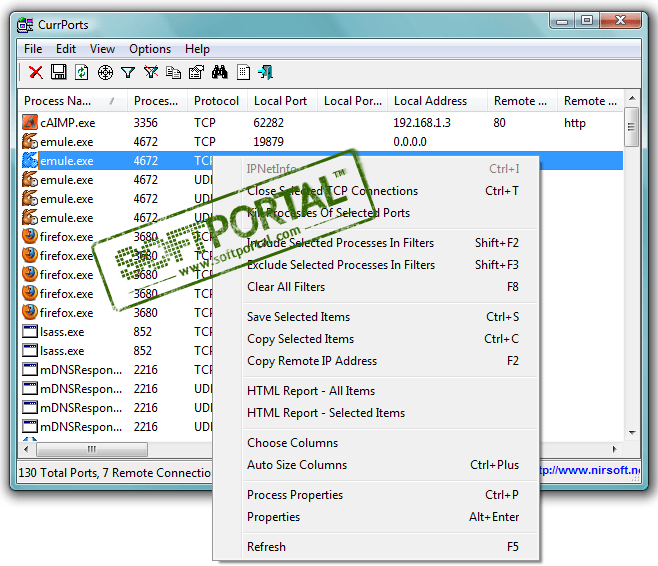
Task: Click the vertical scrollbar thumb
Action: (632, 127)
